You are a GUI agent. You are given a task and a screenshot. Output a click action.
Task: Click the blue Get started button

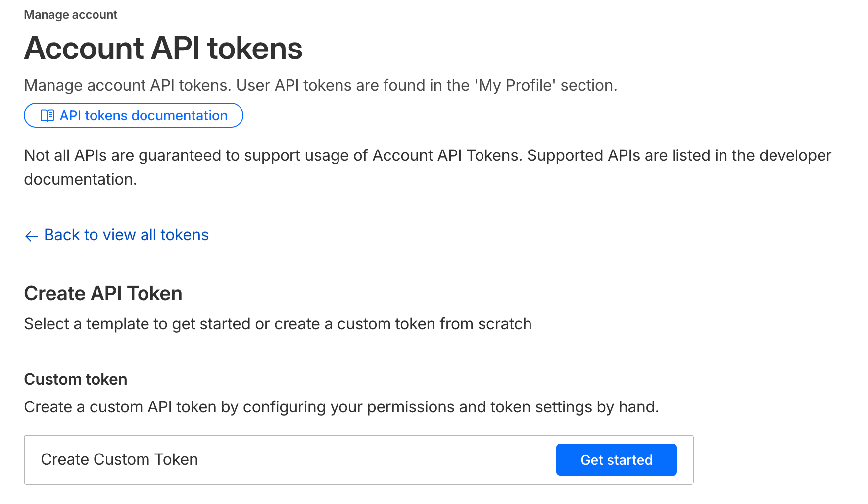[616, 460]
